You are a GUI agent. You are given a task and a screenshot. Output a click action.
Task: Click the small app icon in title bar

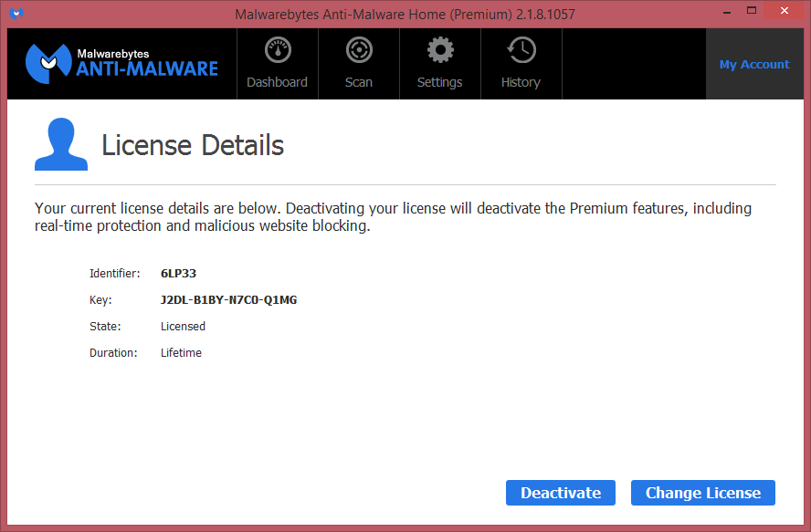pyautogui.click(x=16, y=14)
